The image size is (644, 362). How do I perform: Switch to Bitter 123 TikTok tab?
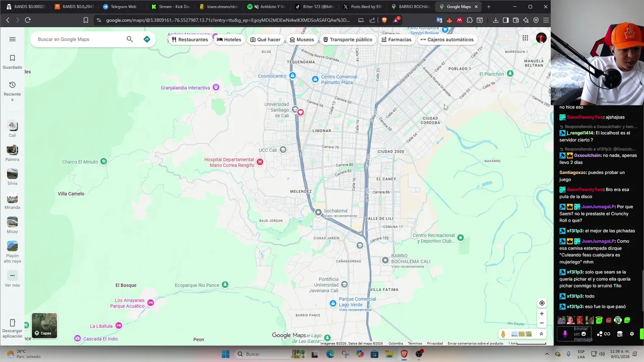coord(315,7)
